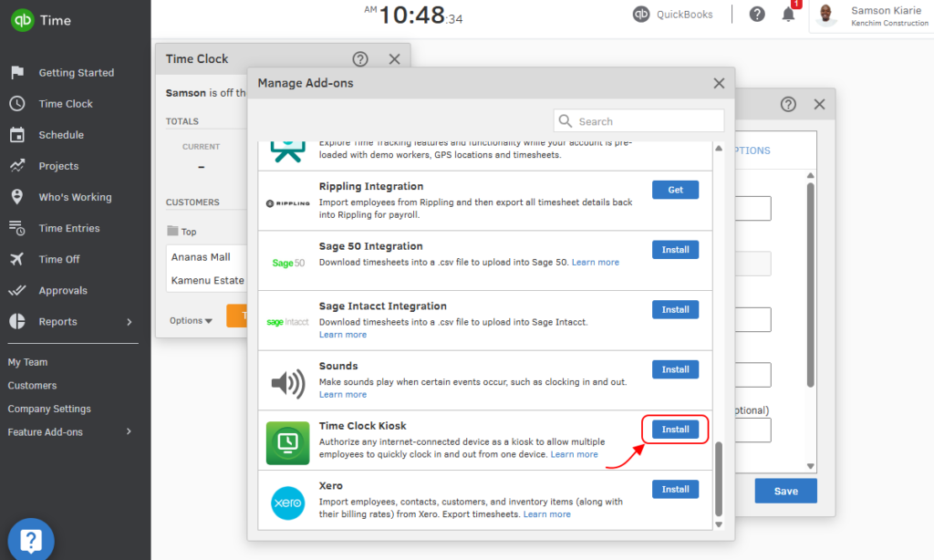Click the Sage 50 logo
Viewport: 934px width, 560px height.
[288, 263]
